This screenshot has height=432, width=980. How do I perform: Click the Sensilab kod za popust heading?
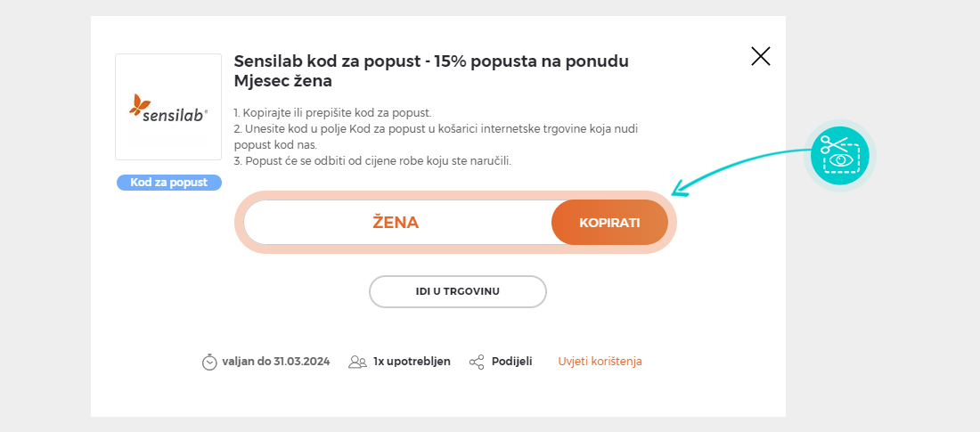tap(431, 70)
